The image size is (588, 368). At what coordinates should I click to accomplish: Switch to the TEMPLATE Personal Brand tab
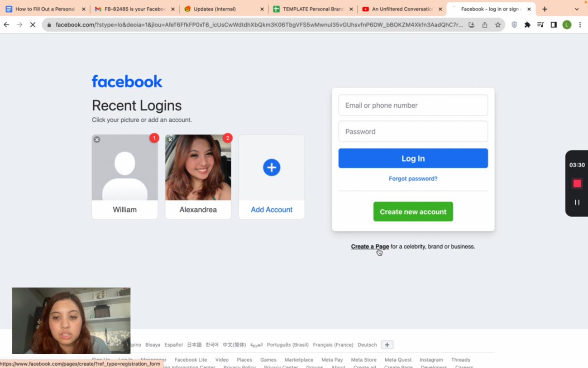pos(312,9)
